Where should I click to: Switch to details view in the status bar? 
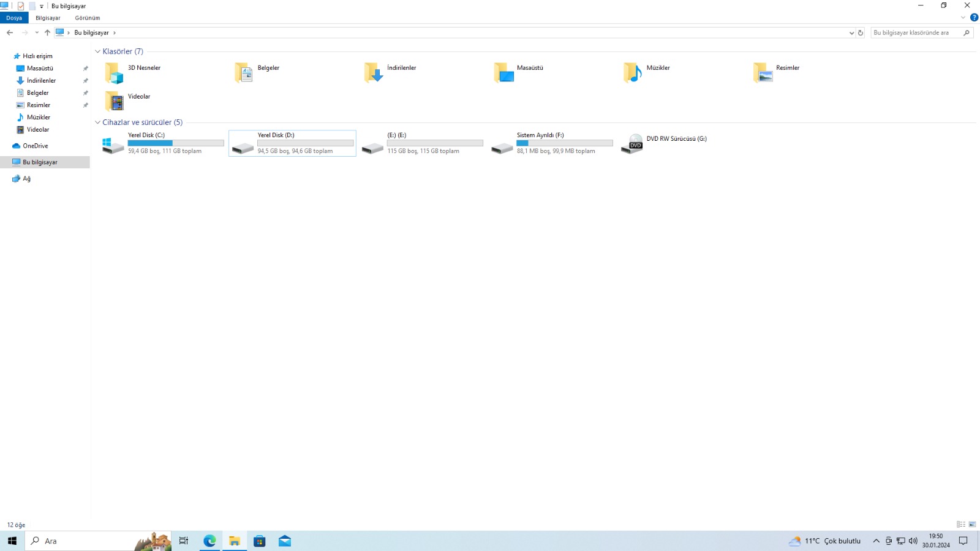[x=961, y=525]
